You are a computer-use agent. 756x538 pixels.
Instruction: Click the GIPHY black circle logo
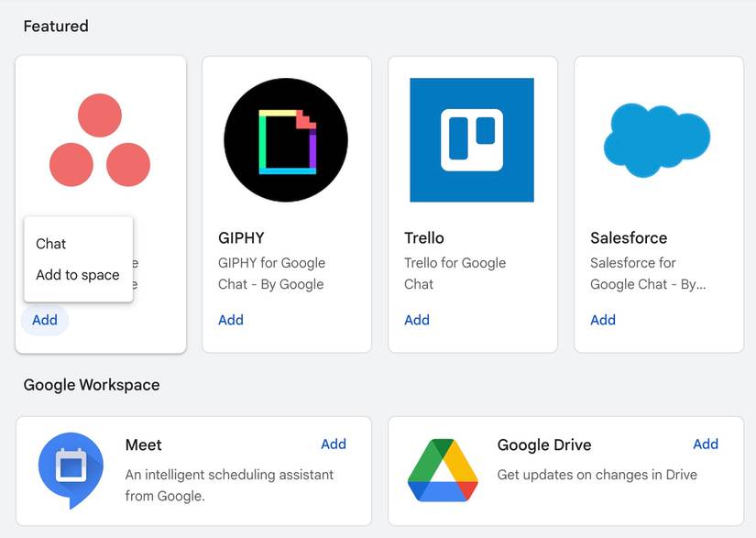point(285,139)
